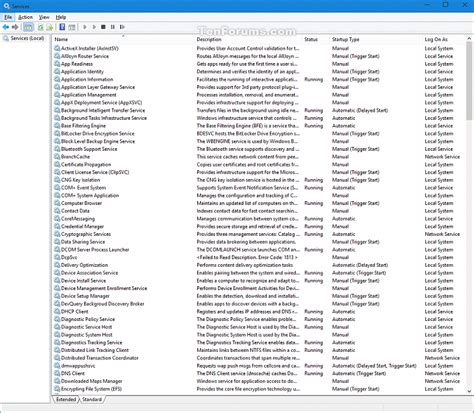
Task: Click the vertical scrollbar down arrow
Action: pos(469,391)
